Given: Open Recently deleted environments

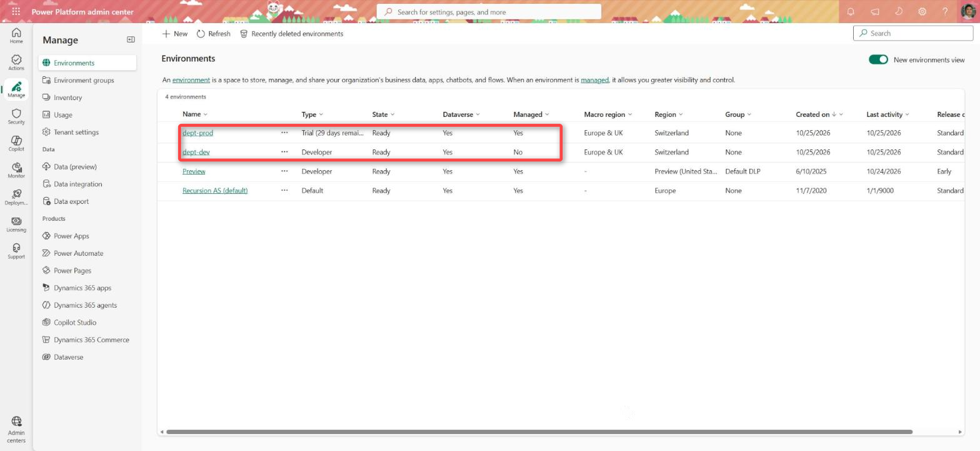Looking at the screenshot, I should 291,34.
